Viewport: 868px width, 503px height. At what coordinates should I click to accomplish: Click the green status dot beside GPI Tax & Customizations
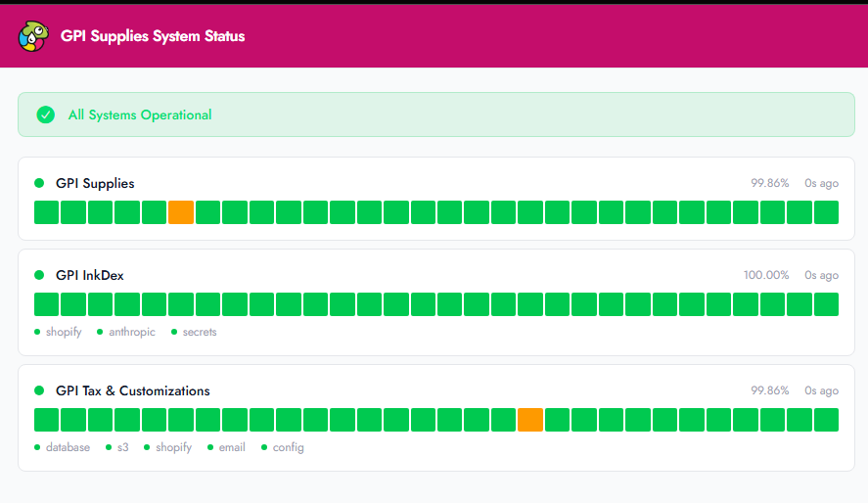pyautogui.click(x=39, y=390)
